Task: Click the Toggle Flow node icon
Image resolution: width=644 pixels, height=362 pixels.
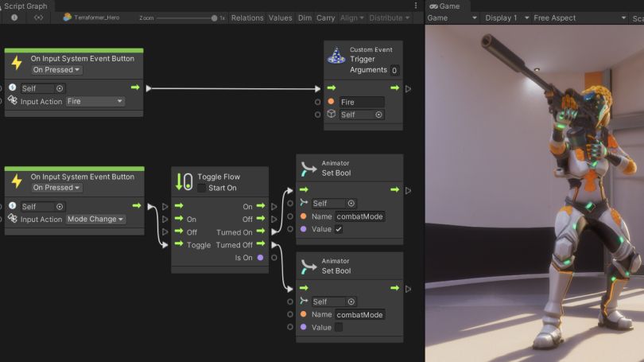Action: [x=184, y=181]
